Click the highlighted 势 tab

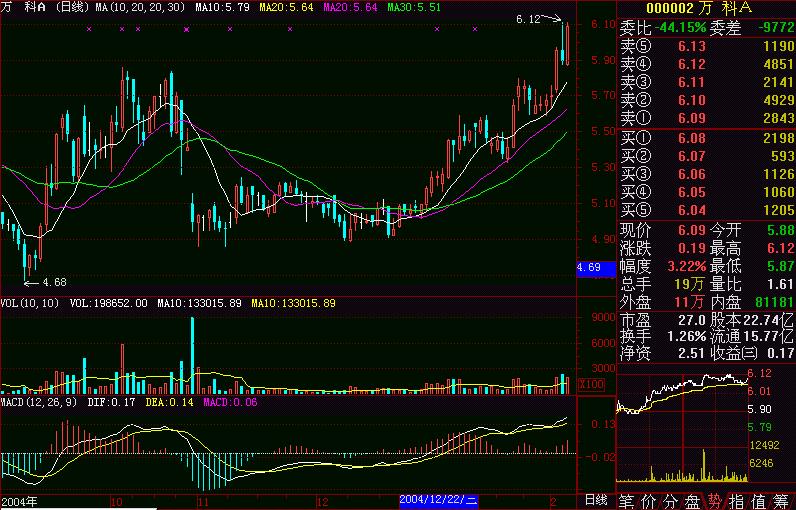715,500
